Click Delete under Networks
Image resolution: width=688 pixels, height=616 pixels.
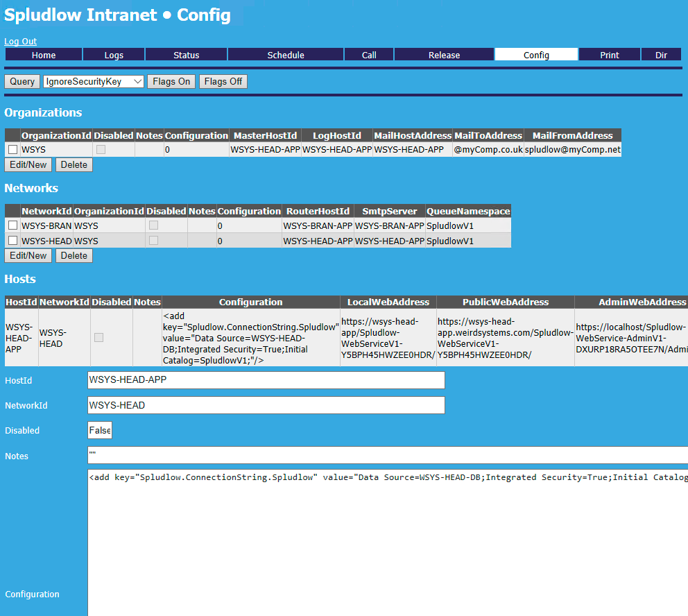74,256
